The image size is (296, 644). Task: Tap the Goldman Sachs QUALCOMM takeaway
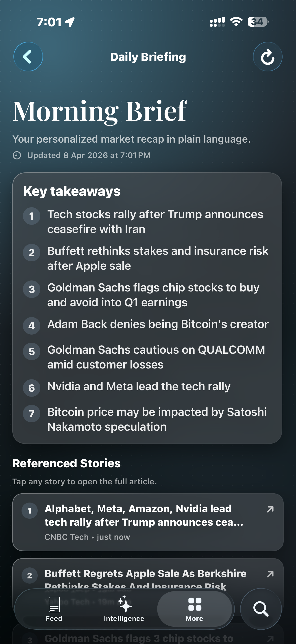(156, 357)
